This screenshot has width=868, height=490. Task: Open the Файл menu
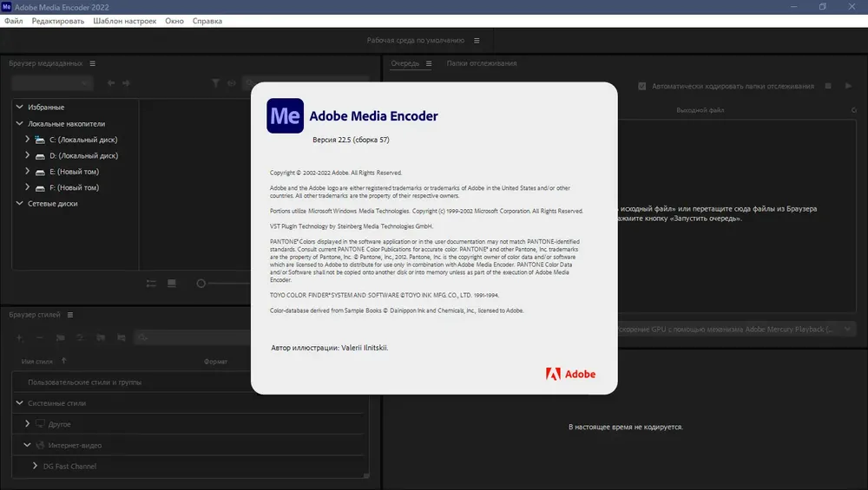(x=13, y=21)
